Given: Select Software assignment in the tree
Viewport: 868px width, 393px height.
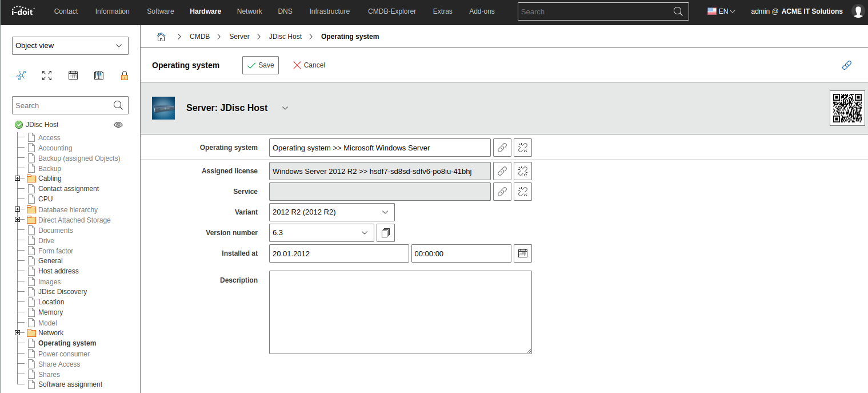Looking at the screenshot, I should [x=70, y=384].
